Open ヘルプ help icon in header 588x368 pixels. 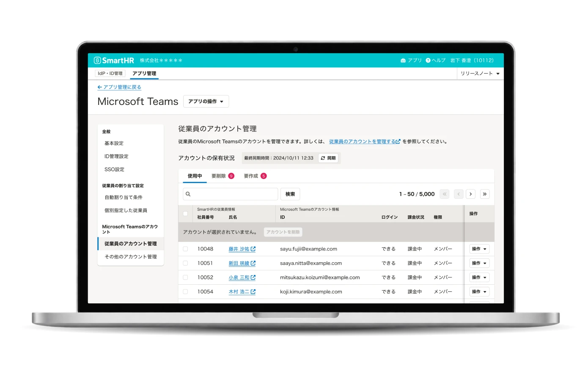(428, 60)
